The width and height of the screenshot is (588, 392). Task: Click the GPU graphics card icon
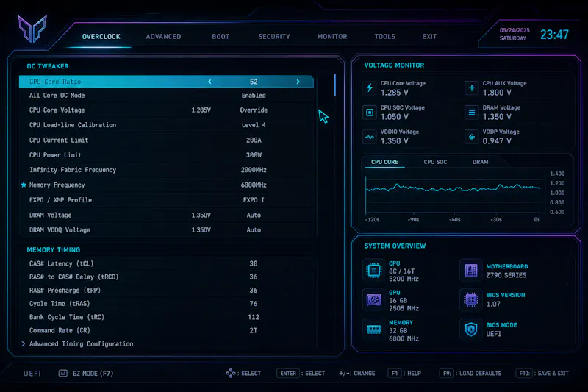click(x=374, y=300)
